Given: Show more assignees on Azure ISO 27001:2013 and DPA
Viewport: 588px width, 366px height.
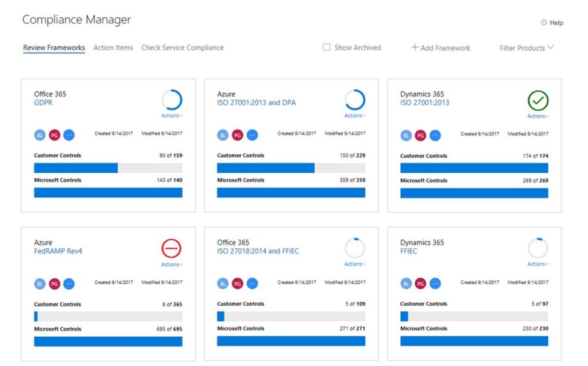Looking at the screenshot, I should pos(252,135).
